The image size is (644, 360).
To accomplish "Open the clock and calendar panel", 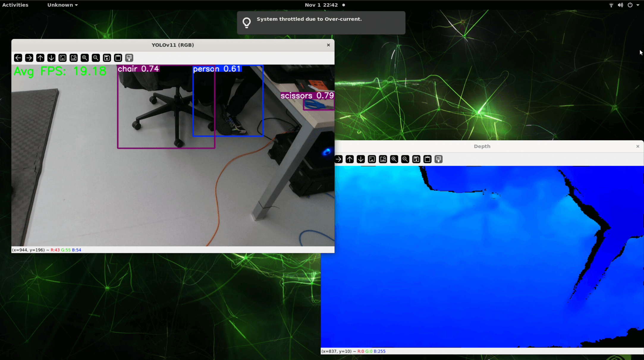I will [x=321, y=5].
